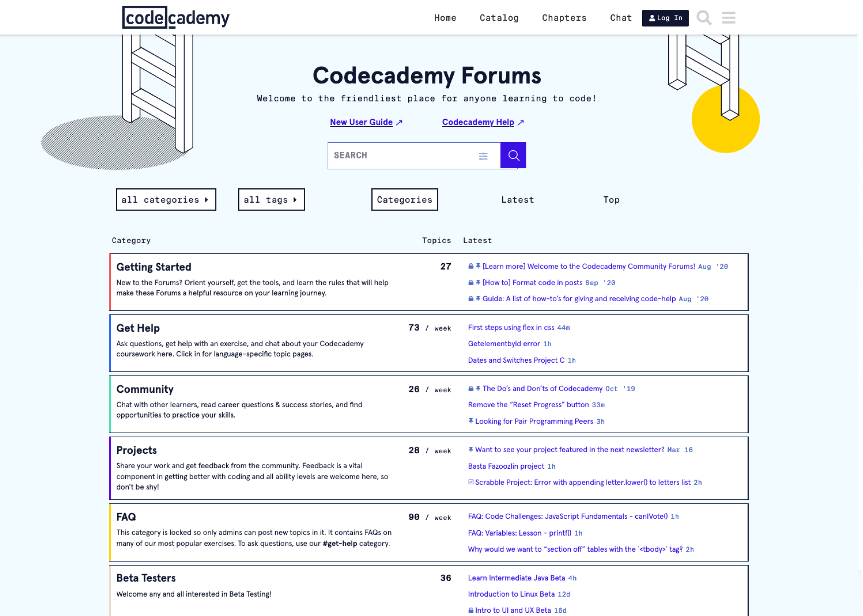Click the Codecademy logo to go home
This screenshot has height=616, width=863.
pyautogui.click(x=176, y=17)
